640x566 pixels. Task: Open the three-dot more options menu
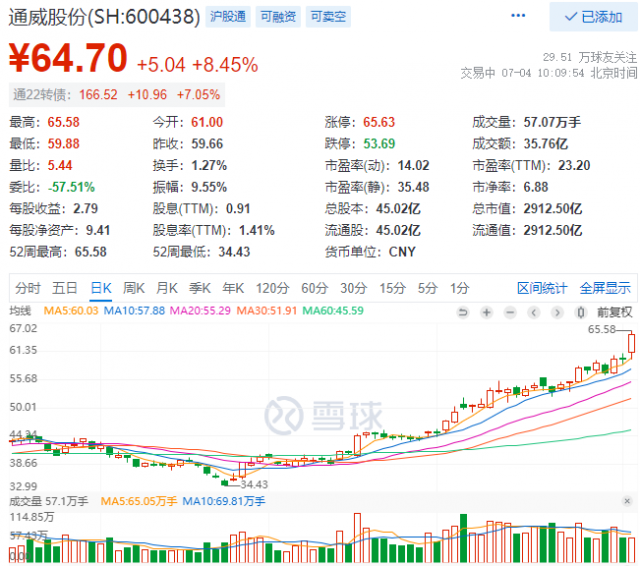(x=518, y=17)
